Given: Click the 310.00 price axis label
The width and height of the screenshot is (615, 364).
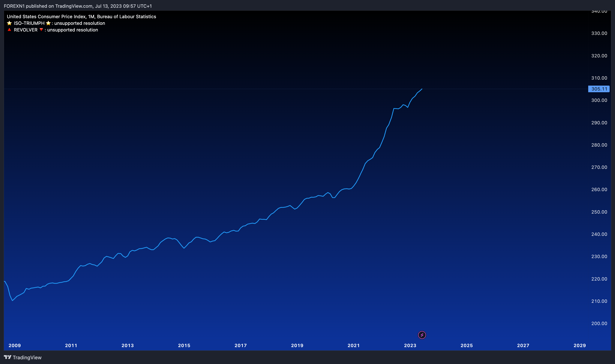Looking at the screenshot, I should point(599,78).
